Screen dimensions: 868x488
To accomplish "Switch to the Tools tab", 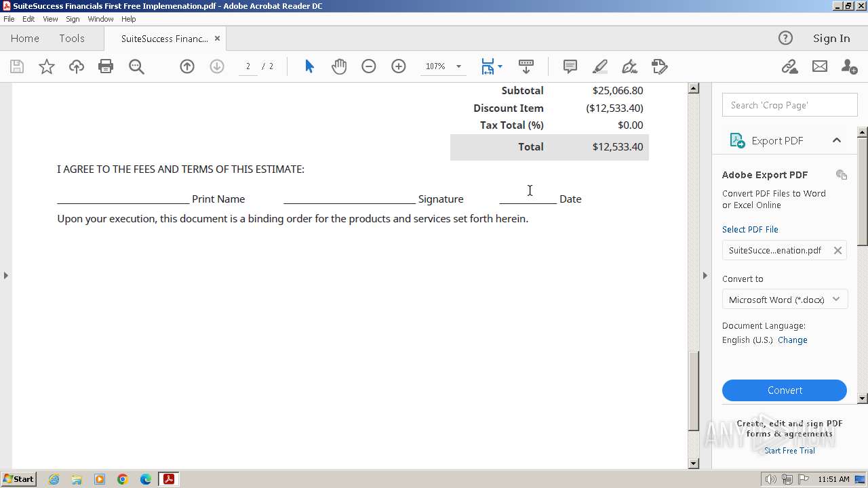I will (x=72, y=39).
